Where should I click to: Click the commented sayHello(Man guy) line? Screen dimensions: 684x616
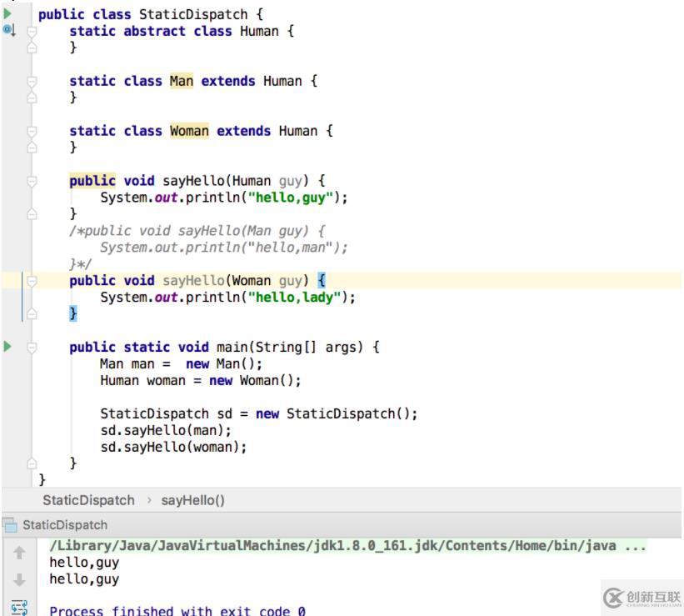tap(197, 231)
